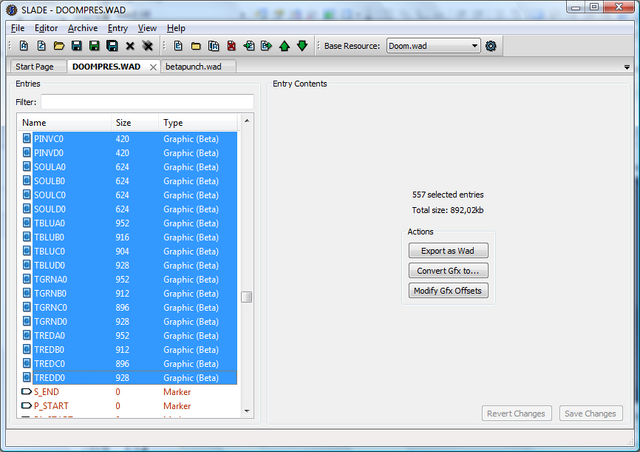The width and height of the screenshot is (640, 452).
Task: Delete selected entries with red icon
Action: pyautogui.click(x=231, y=46)
